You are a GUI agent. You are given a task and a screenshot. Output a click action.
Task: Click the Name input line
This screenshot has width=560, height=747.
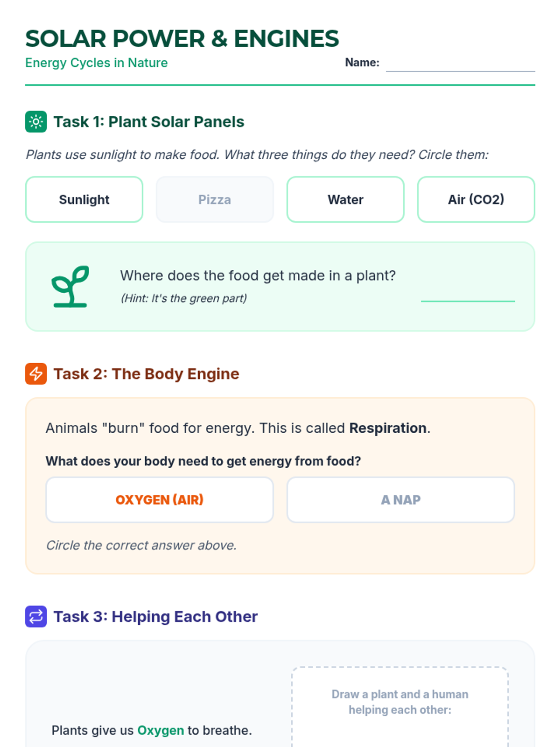(x=460, y=64)
